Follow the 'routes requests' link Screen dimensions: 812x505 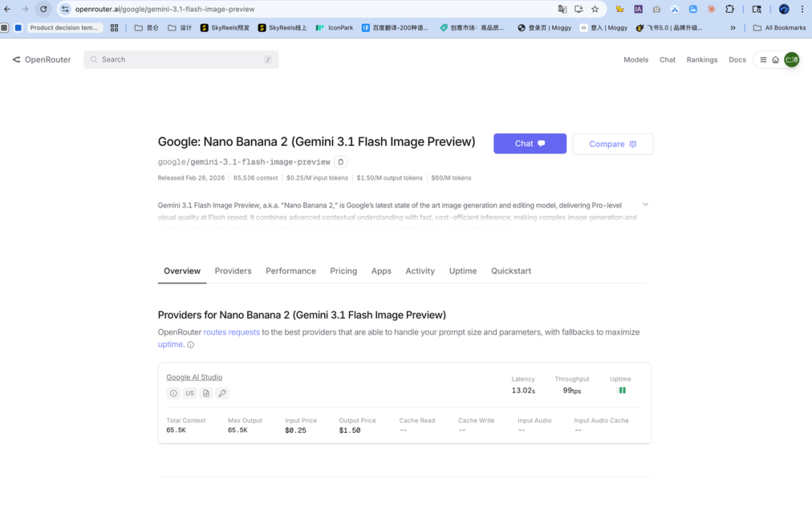coord(232,332)
